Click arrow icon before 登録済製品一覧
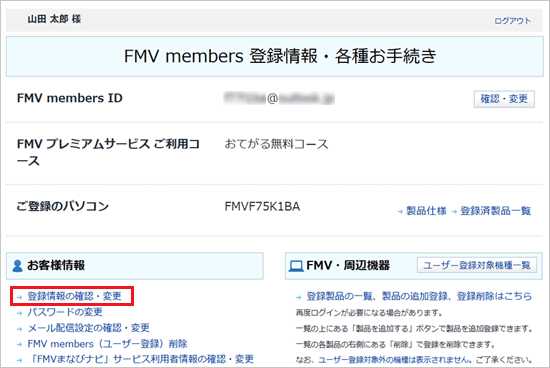550x368 pixels. pyautogui.click(x=454, y=212)
